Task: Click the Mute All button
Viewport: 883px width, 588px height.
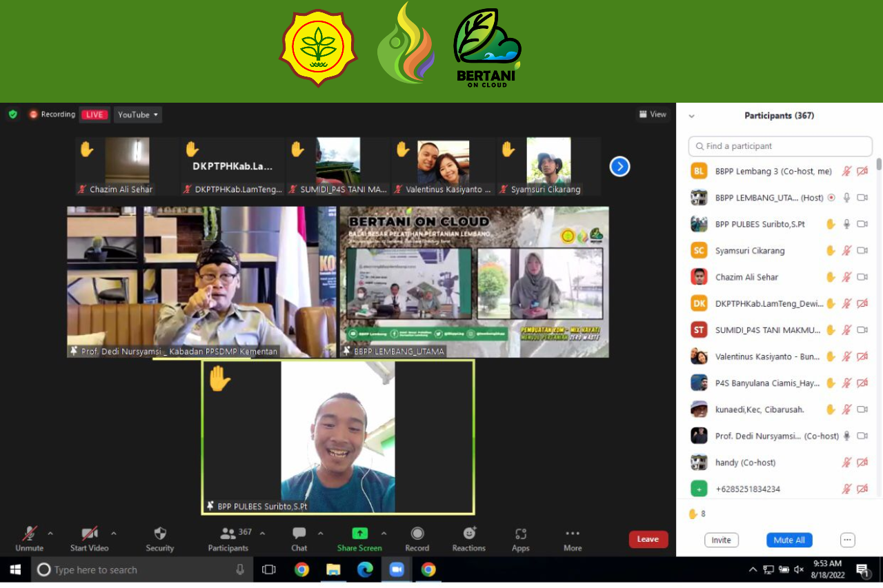Action: (x=789, y=540)
